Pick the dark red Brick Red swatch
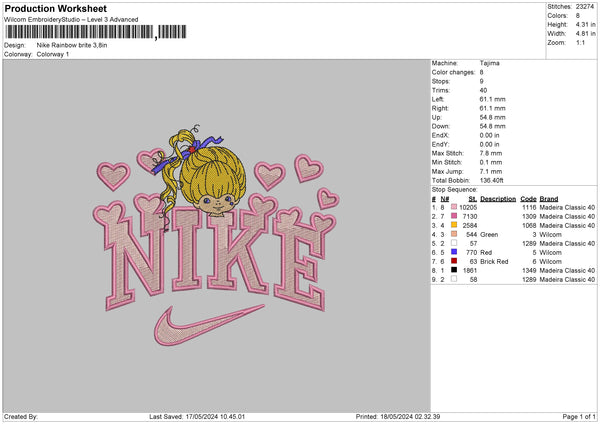The height and width of the screenshot is (424, 600). (454, 261)
